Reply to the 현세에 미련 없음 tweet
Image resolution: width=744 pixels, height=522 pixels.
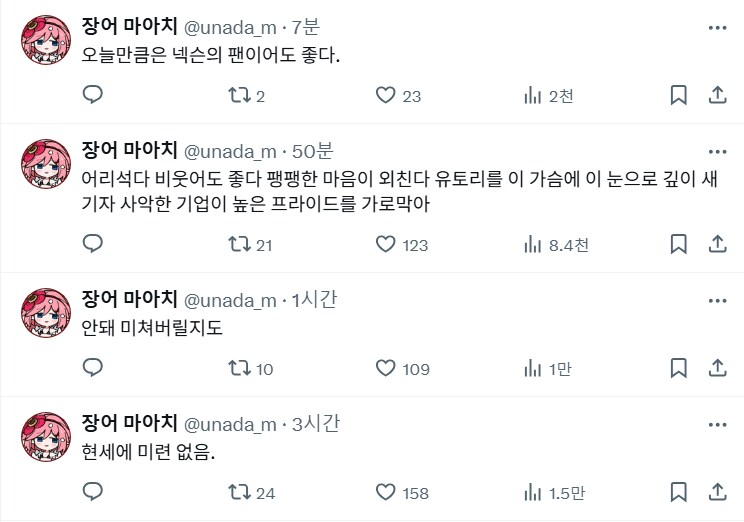tap(93, 492)
